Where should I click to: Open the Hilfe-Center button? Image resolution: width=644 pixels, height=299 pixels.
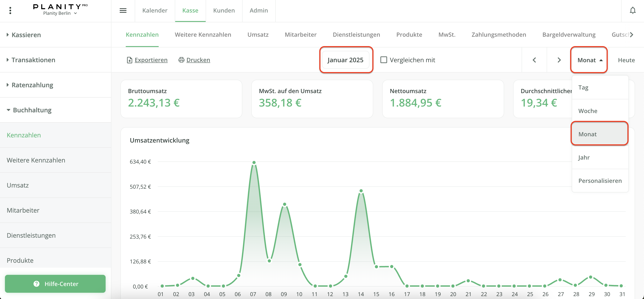click(55, 284)
